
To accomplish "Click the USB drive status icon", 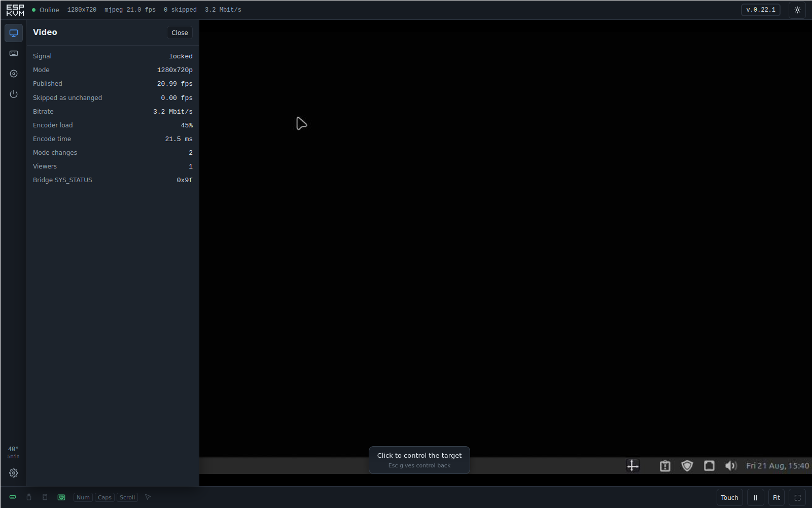I will point(29,497).
